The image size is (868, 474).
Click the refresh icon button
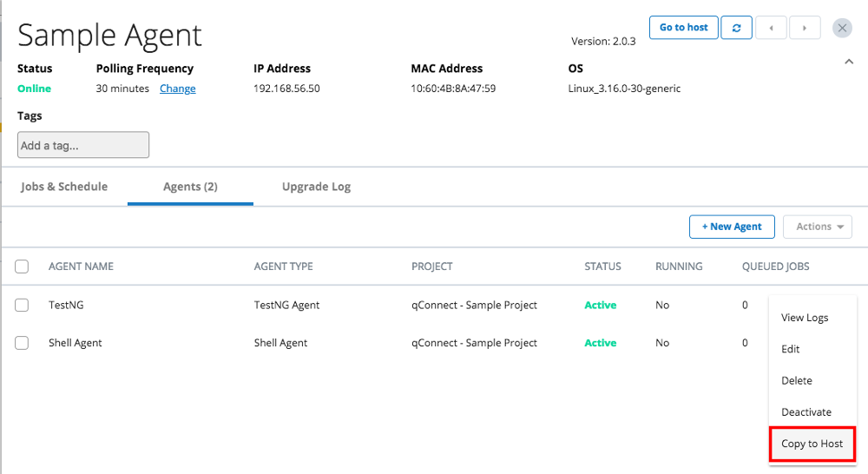pyautogui.click(x=736, y=28)
